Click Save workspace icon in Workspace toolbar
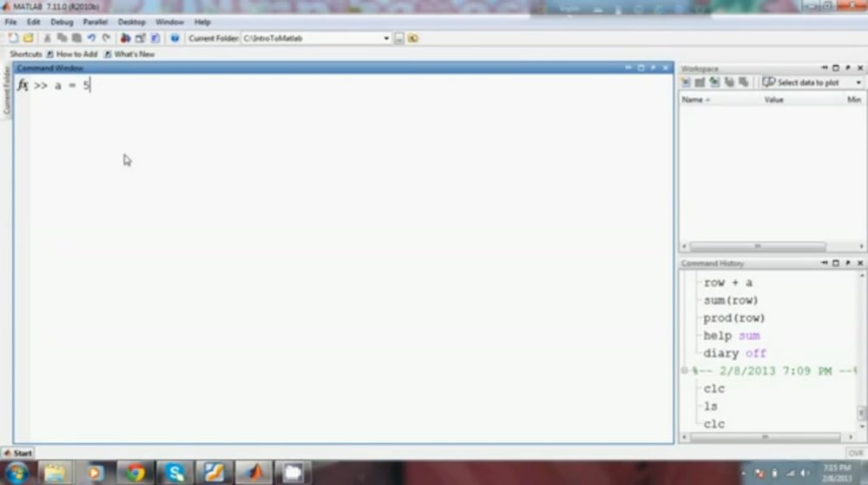The width and height of the screenshot is (868, 485). point(729,82)
